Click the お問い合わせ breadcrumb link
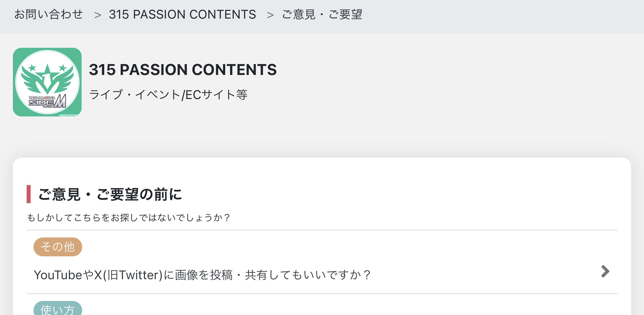The image size is (644, 315). point(49,14)
